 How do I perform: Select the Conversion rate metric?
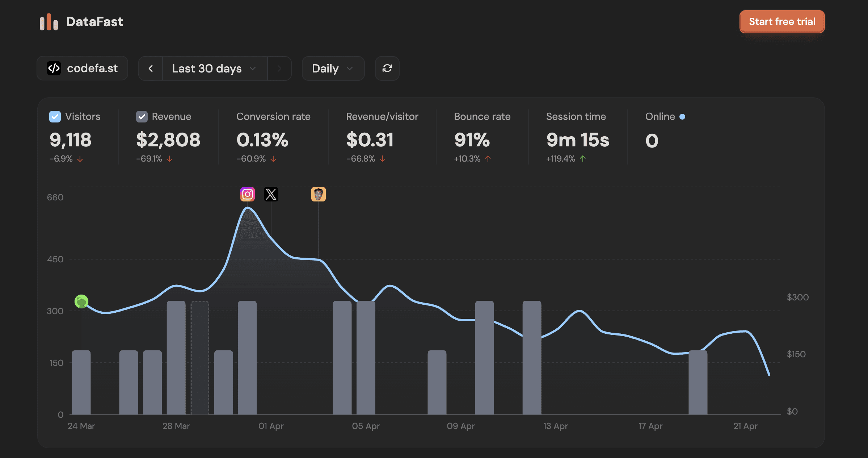pyautogui.click(x=273, y=117)
